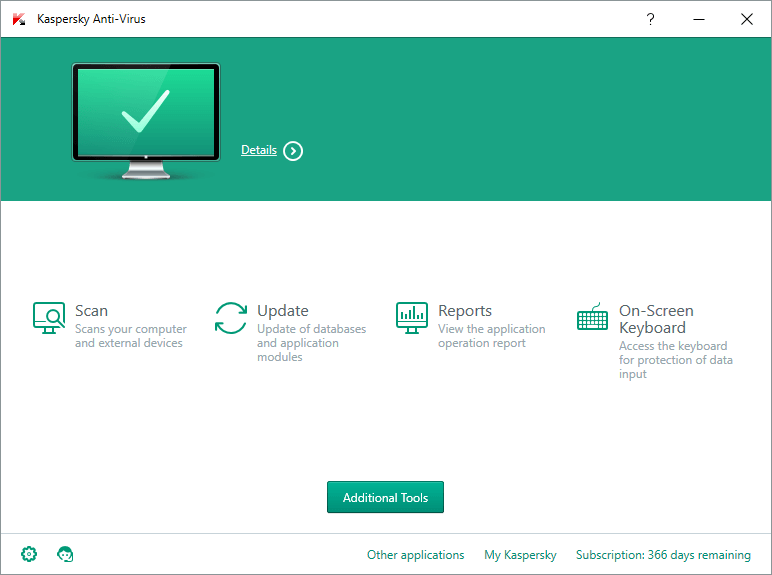The width and height of the screenshot is (772, 575).
Task: Open settings via the gear icon
Action: pyautogui.click(x=29, y=554)
